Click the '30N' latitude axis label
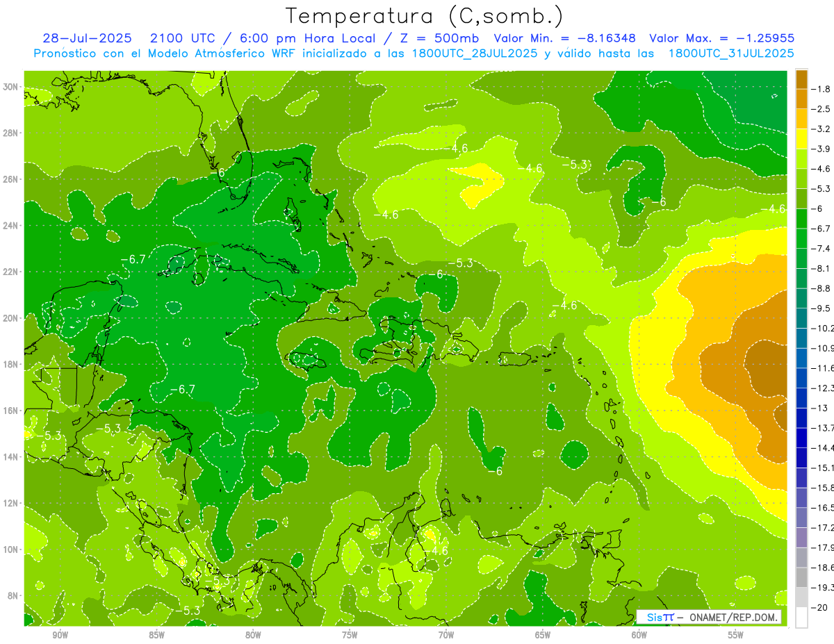This screenshot has height=644, width=834. click(11, 87)
